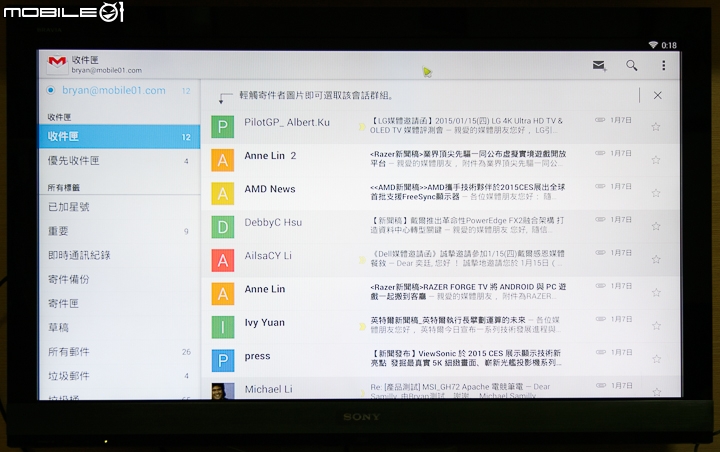Screen dimensions: 720x452
Task: Star the DebbyC Hsu email
Action: (x=656, y=226)
